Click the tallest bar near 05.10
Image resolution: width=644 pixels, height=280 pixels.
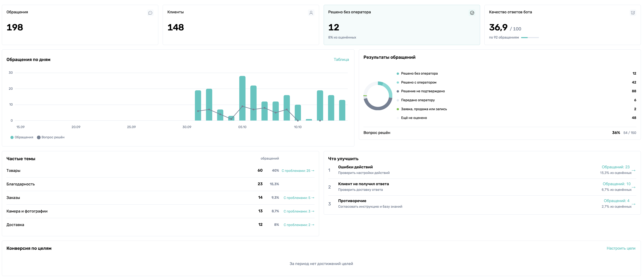[x=242, y=98]
